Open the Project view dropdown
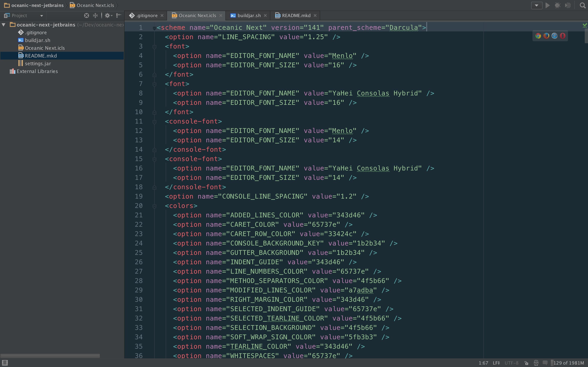Screen dimensions: 588x367 (42, 16)
